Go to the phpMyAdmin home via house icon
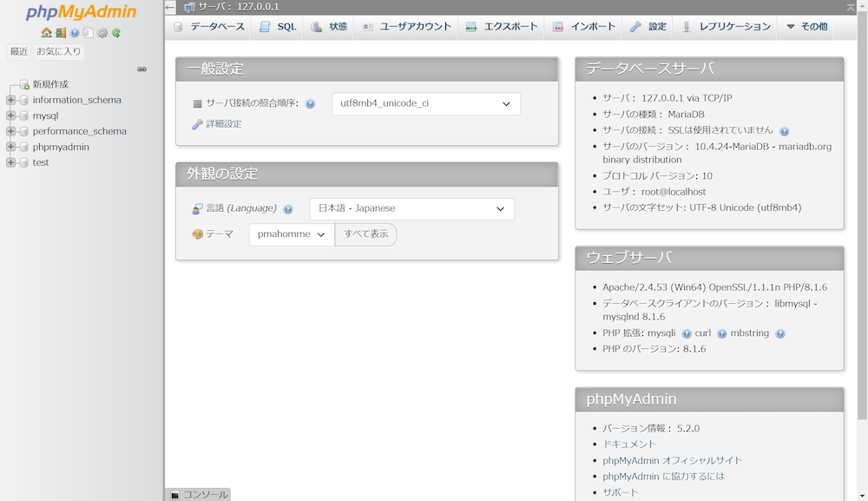The height and width of the screenshot is (501, 868). pos(47,33)
